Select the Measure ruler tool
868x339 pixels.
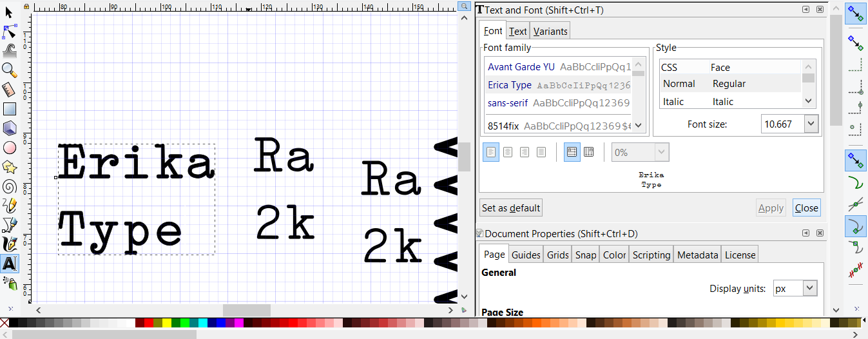click(x=10, y=90)
